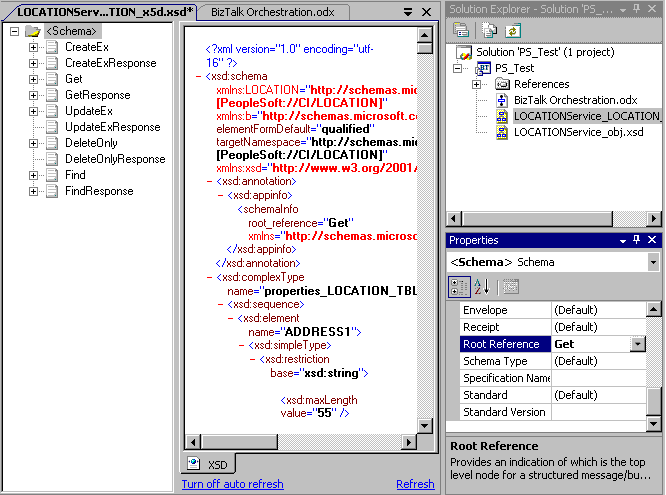
Task: Click the UpdateExResponse node document icon
Action: point(52,127)
